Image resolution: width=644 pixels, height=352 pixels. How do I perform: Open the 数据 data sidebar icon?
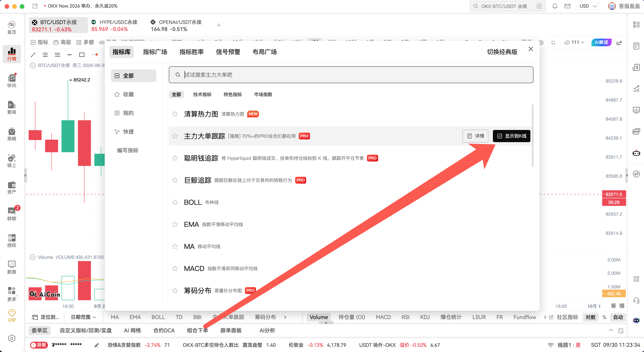click(12, 267)
